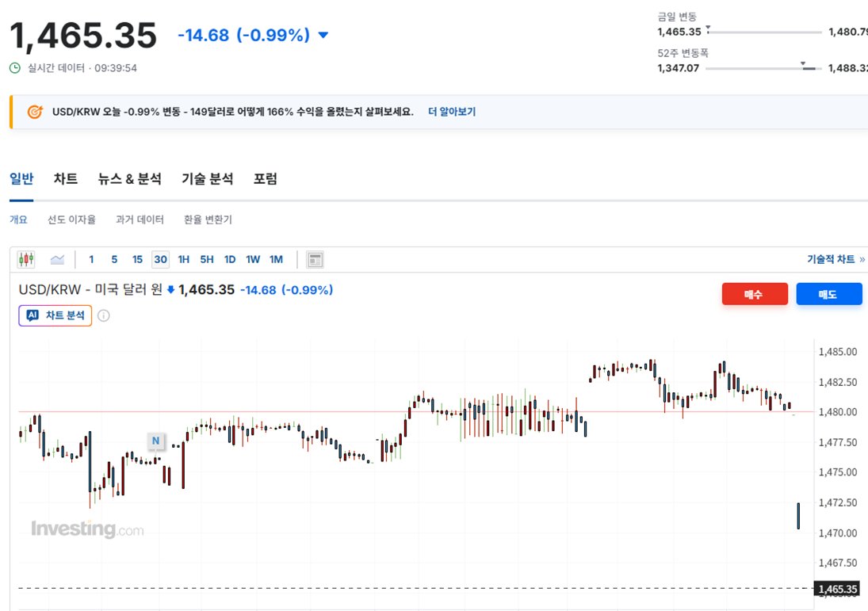Image resolution: width=868 pixels, height=611 pixels.
Task: Click the 1,465.35 price label on axis
Action: click(838, 589)
